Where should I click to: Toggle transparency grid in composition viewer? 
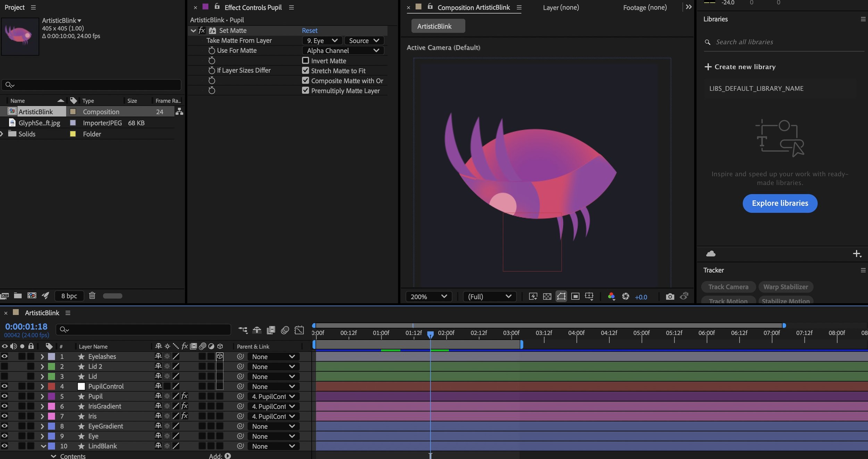click(x=547, y=297)
